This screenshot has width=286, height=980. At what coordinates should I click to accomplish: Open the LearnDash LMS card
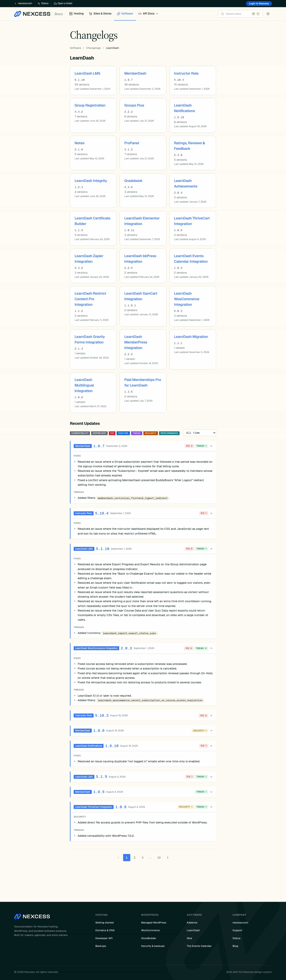[x=93, y=80]
